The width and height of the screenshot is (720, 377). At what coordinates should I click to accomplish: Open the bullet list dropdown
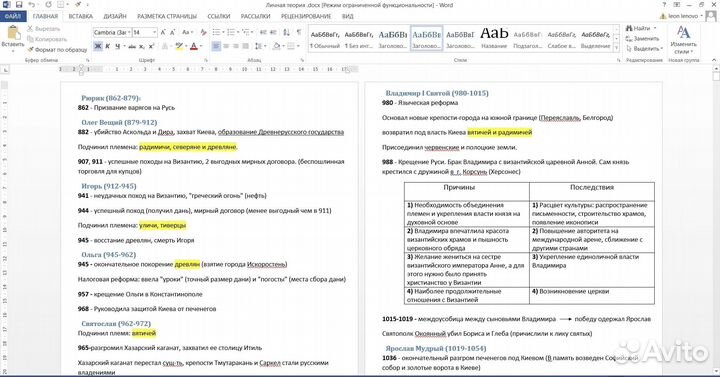(223, 33)
